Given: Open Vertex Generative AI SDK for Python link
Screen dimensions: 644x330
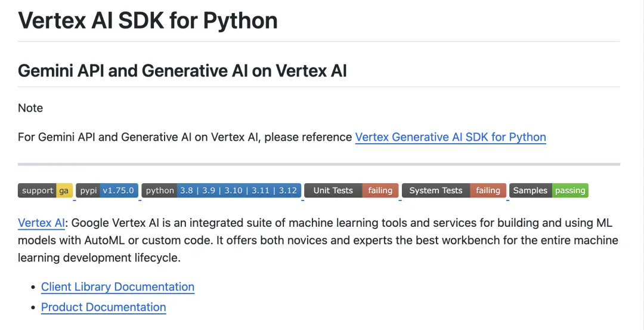Looking at the screenshot, I should (450, 137).
